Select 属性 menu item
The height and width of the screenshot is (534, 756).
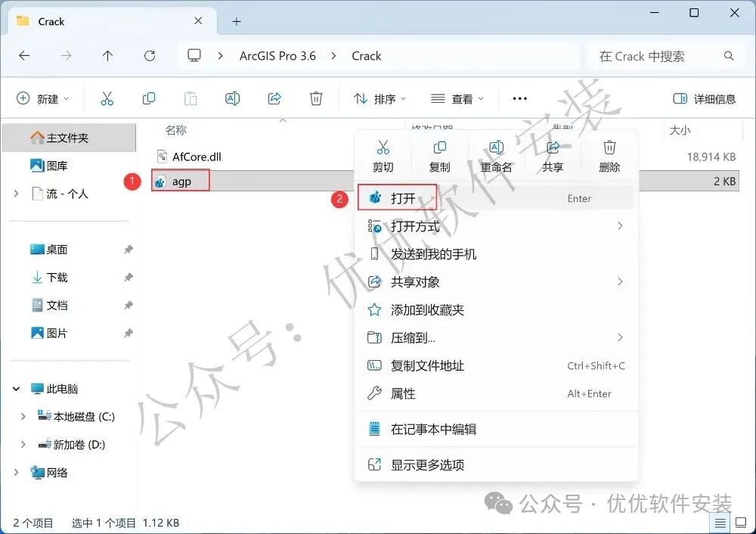click(496, 393)
